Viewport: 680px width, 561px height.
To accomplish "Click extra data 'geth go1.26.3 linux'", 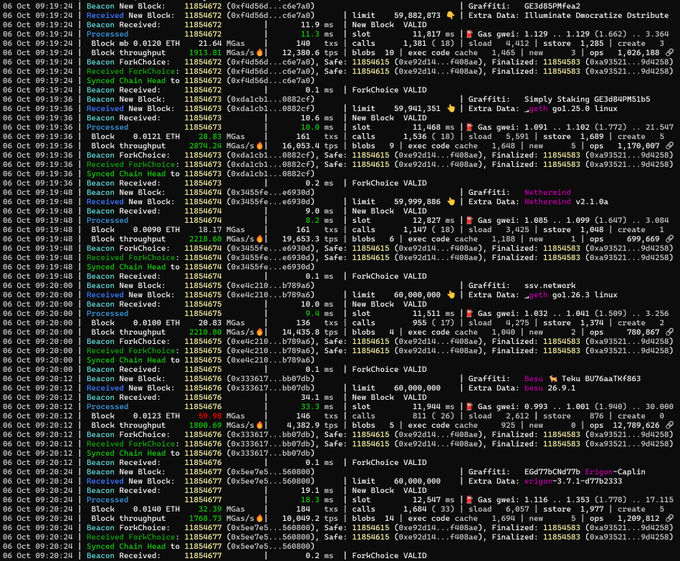I will pyautogui.click(x=570, y=295).
